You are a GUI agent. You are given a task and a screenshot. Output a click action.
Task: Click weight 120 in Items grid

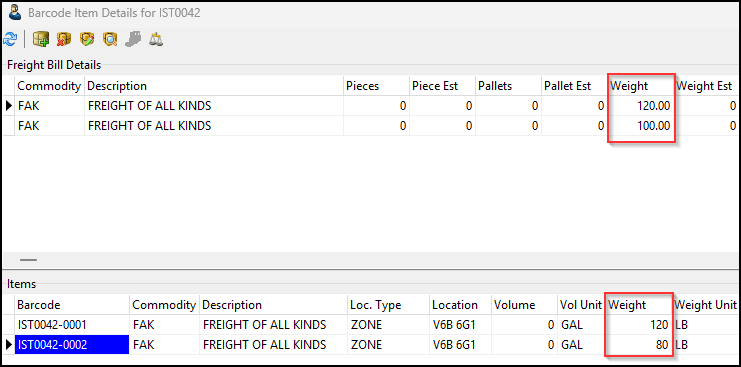(x=638, y=324)
